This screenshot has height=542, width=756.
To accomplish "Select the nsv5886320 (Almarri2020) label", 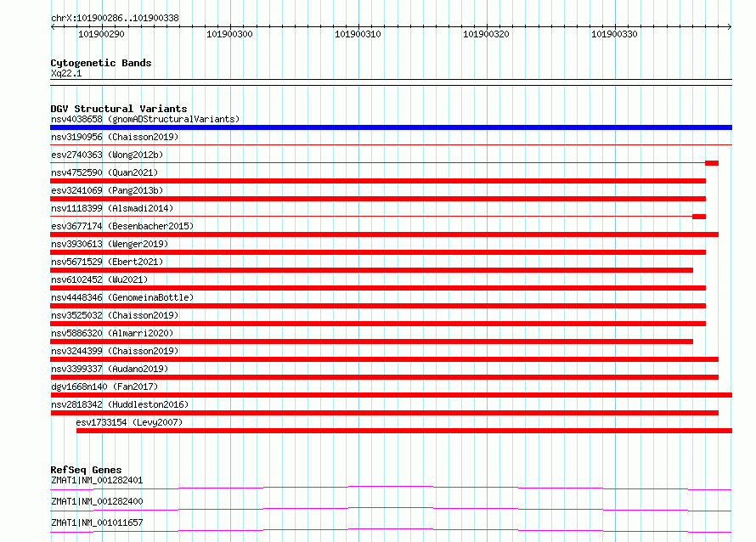I will point(112,333).
